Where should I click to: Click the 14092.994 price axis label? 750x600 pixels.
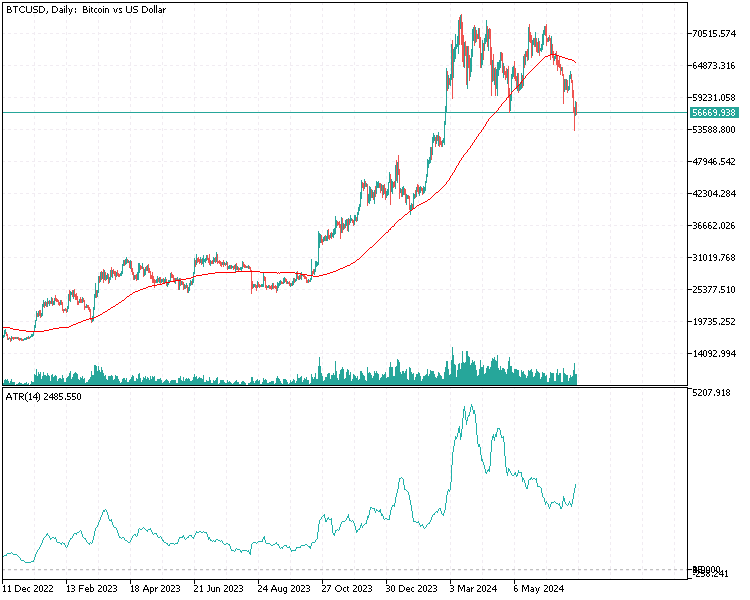click(714, 354)
